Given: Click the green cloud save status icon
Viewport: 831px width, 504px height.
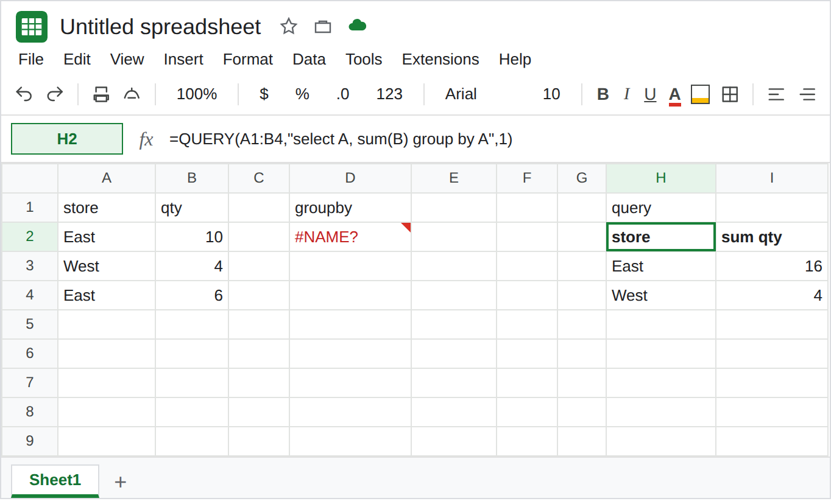Looking at the screenshot, I should pos(358,26).
